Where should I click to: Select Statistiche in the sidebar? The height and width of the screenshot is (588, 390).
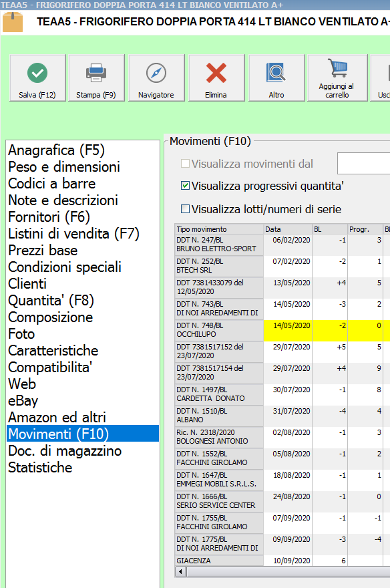coord(40,467)
